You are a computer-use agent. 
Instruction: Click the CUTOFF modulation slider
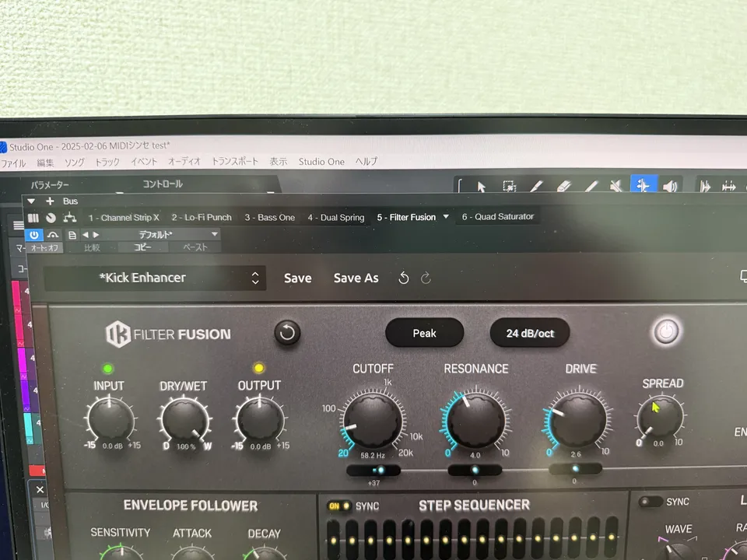pos(373,471)
